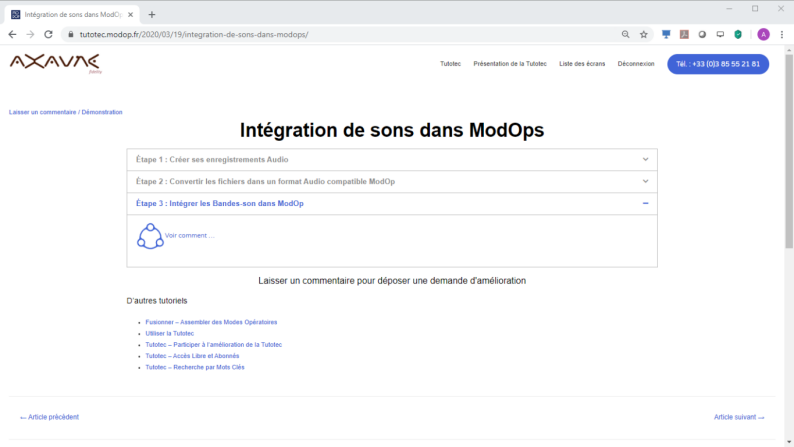Select the Intégration de sons dans ModOps tab
This screenshot has height=447, width=794.
tap(71, 15)
